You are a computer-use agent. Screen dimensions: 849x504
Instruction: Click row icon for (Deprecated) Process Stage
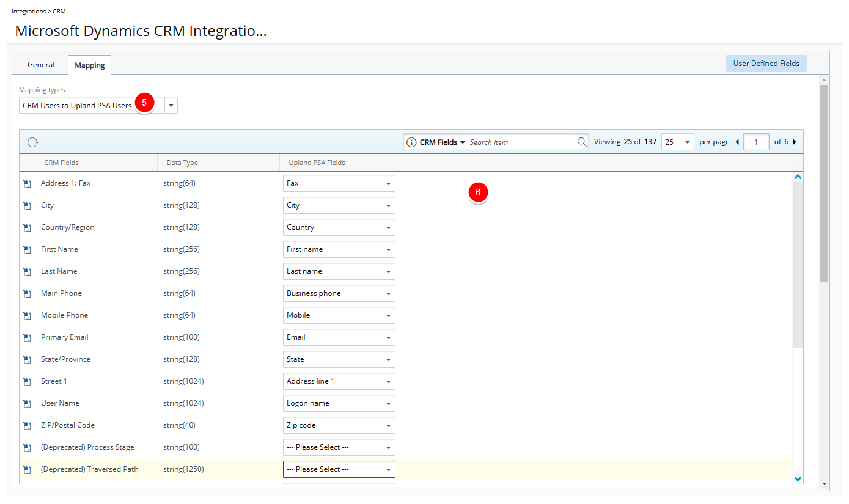click(x=27, y=447)
